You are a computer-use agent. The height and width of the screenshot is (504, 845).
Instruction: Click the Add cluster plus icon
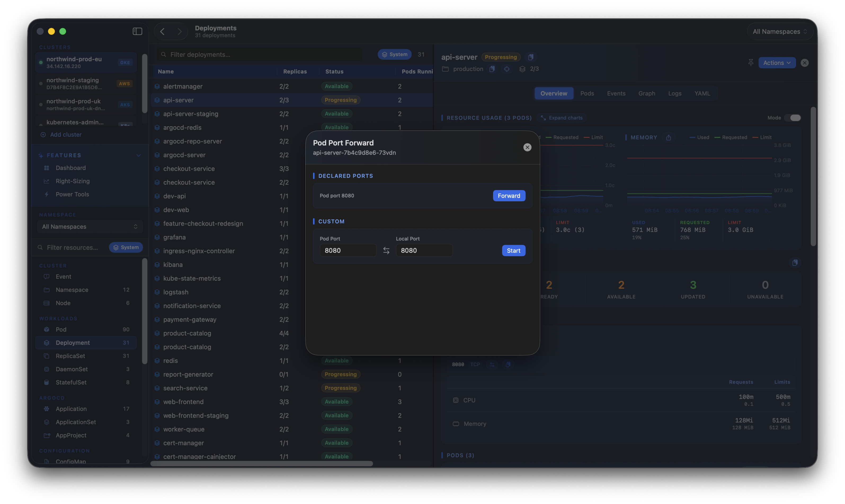tap(43, 135)
